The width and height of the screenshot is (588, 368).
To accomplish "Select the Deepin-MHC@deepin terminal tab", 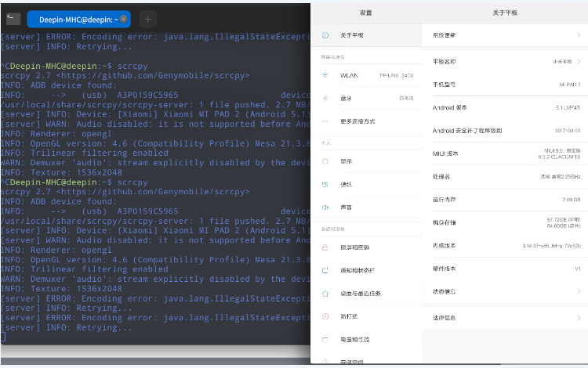I will coord(78,20).
